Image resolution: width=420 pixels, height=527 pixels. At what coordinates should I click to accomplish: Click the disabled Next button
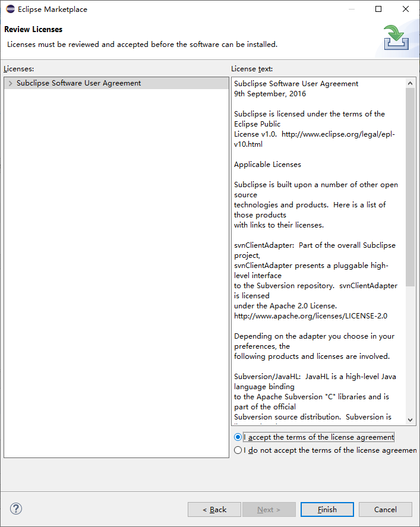(x=269, y=510)
